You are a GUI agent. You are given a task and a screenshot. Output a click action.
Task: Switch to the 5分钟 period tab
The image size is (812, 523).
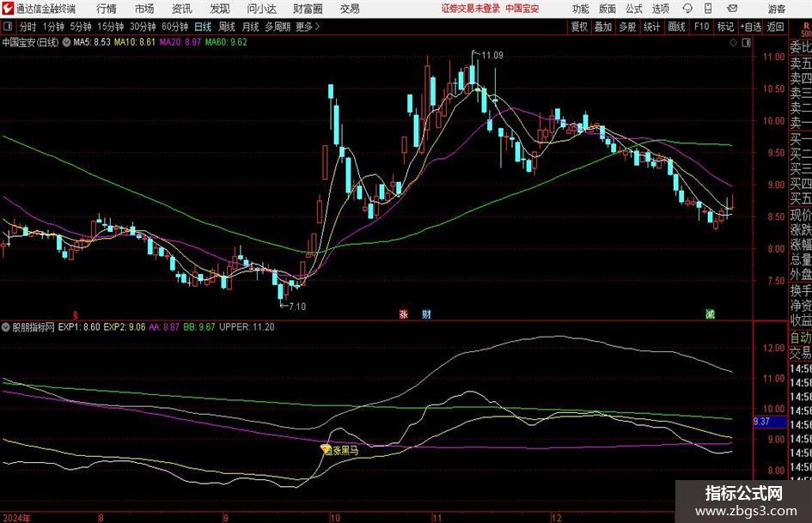[x=81, y=27]
